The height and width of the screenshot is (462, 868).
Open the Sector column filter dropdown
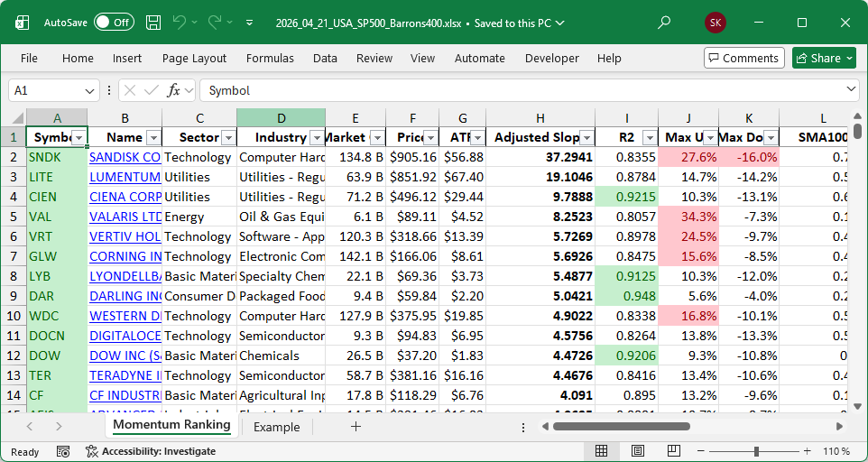228,137
